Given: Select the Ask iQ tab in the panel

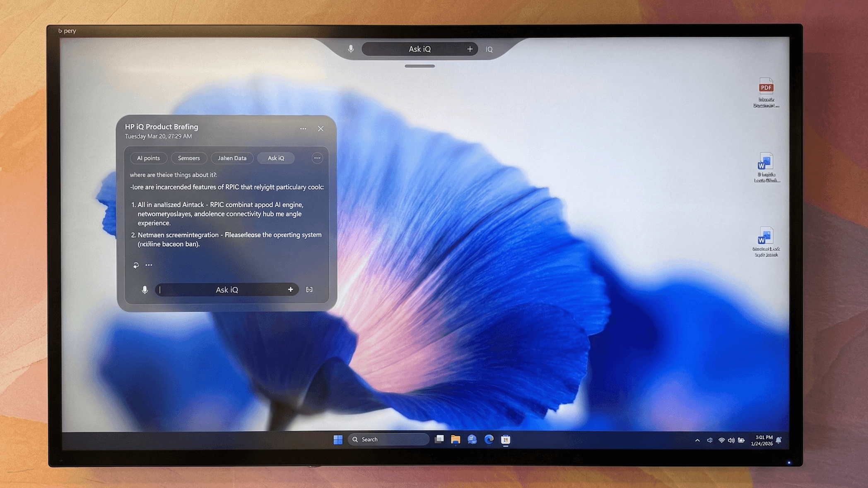Looking at the screenshot, I should pos(276,158).
